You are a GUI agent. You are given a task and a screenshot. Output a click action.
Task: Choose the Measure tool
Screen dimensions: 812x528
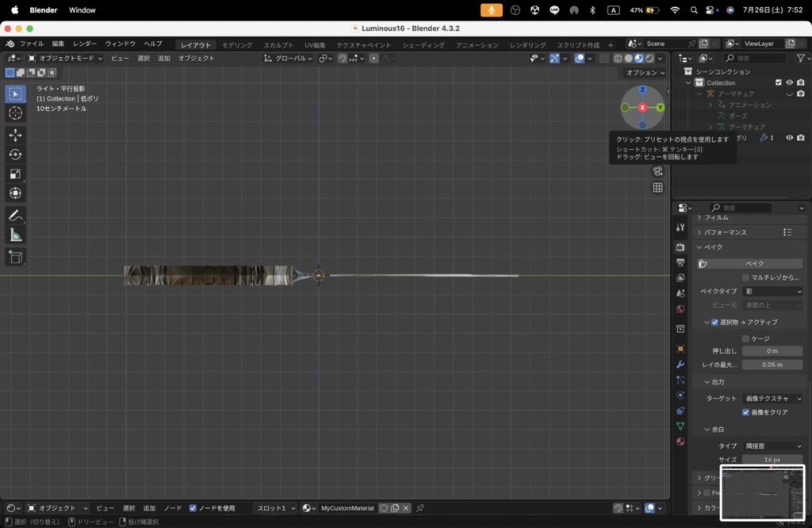15,235
